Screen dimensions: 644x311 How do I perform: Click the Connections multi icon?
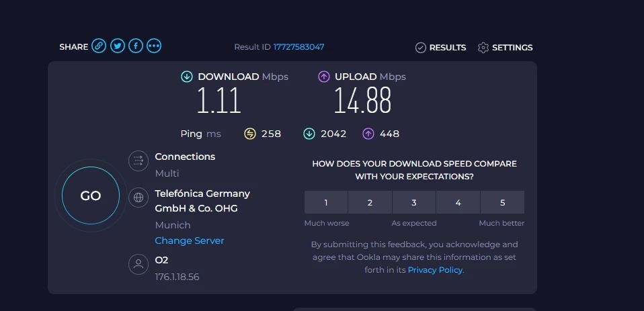click(x=138, y=161)
